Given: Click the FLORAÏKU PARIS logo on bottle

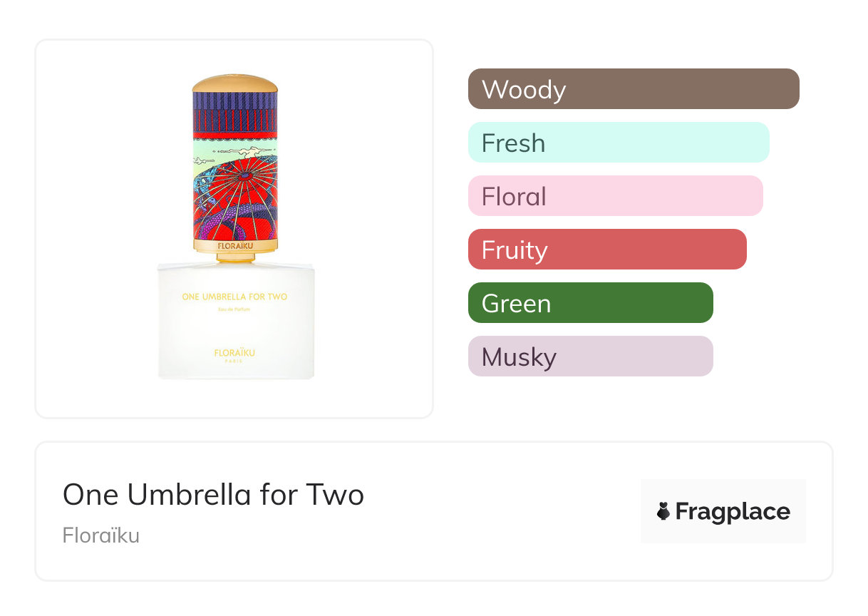Looking at the screenshot, I should pyautogui.click(x=234, y=354).
